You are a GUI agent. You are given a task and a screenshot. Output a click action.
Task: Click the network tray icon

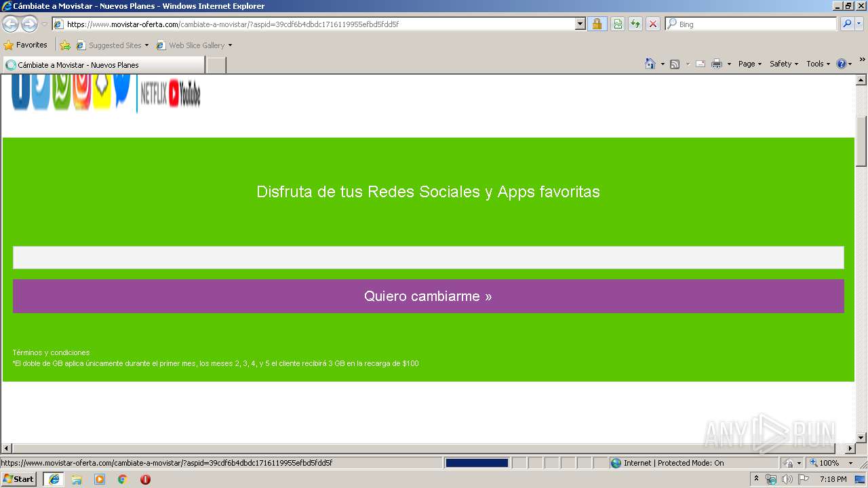tap(771, 479)
